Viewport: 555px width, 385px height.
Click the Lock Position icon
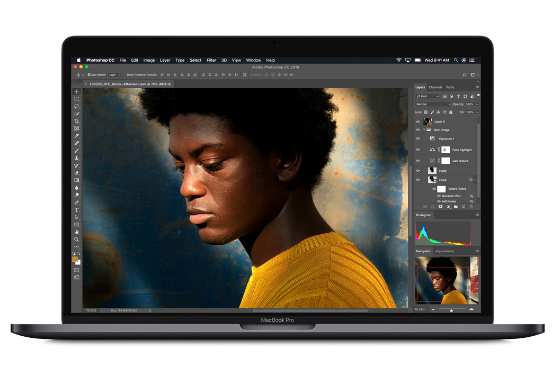438,112
